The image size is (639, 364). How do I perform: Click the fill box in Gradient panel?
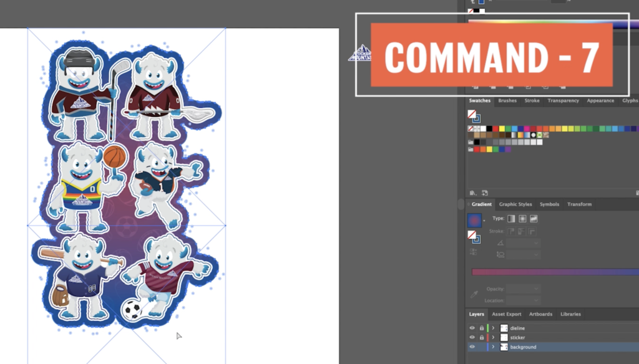472,234
